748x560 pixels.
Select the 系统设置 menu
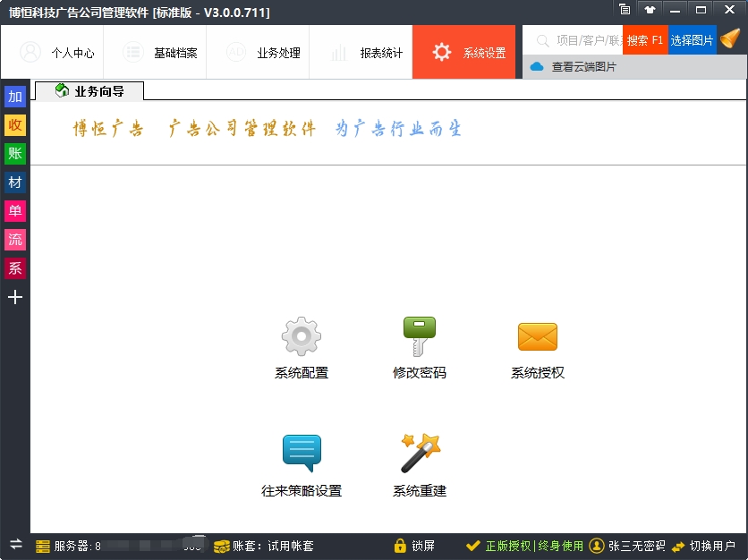tap(464, 52)
